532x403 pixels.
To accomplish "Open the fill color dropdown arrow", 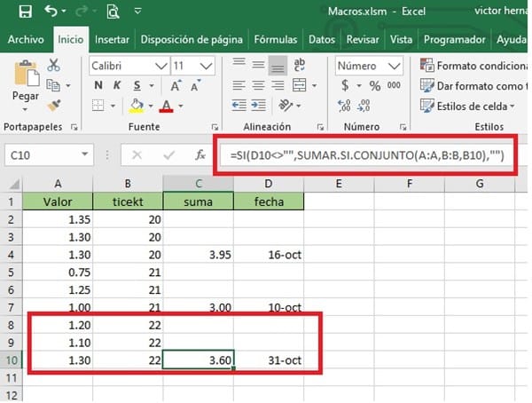I will pyautogui.click(x=151, y=107).
